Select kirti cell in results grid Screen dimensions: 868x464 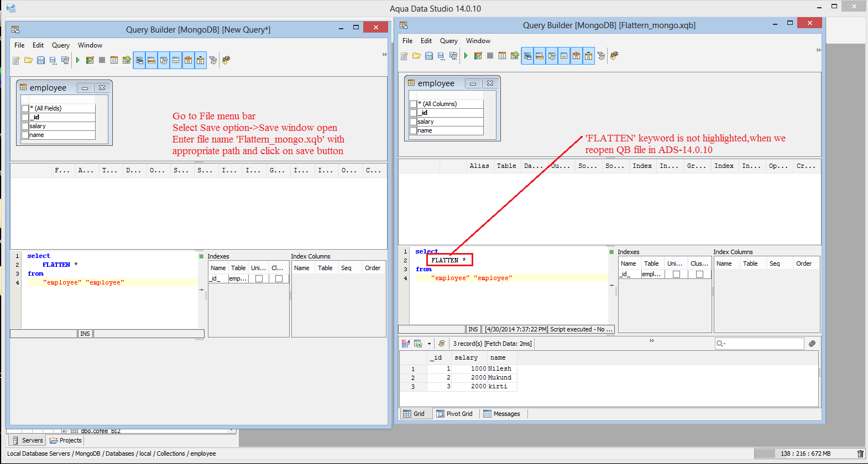tap(501, 387)
